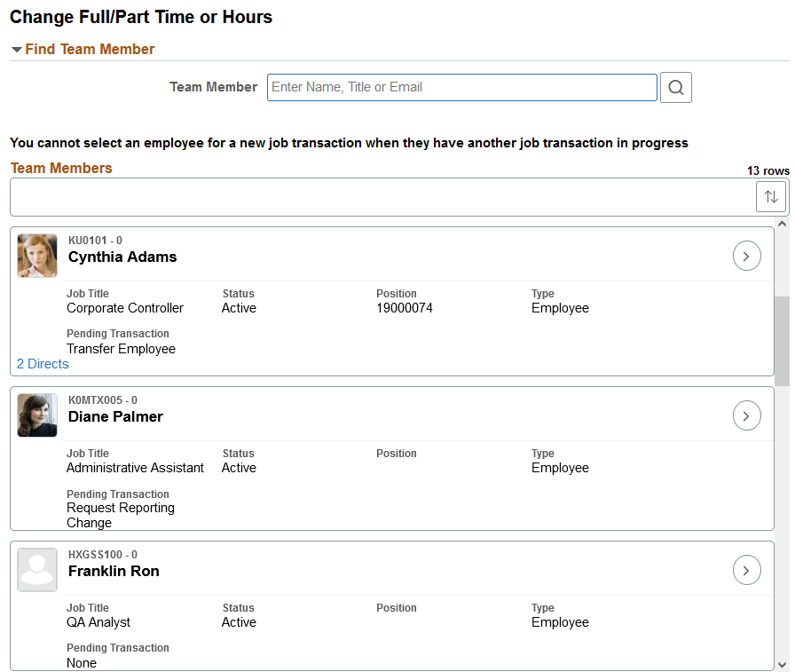Click the search magnifier icon beside Team Member field
The image size is (795, 672).
[676, 87]
